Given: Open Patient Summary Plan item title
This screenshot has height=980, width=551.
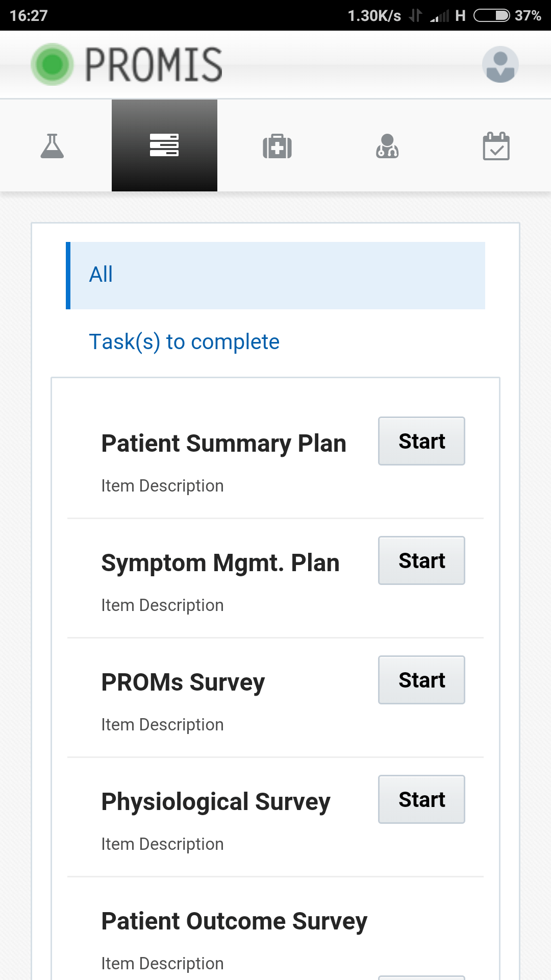Looking at the screenshot, I should pos(223,444).
